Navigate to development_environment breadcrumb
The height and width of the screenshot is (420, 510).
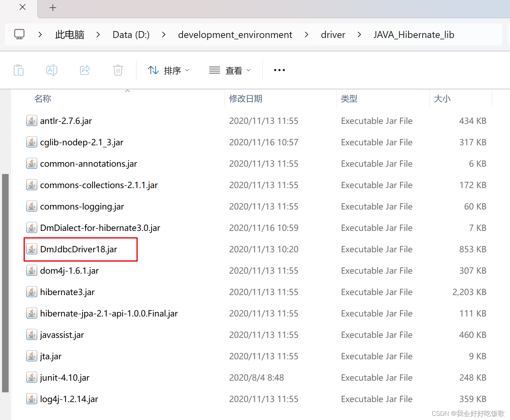pyautogui.click(x=235, y=35)
